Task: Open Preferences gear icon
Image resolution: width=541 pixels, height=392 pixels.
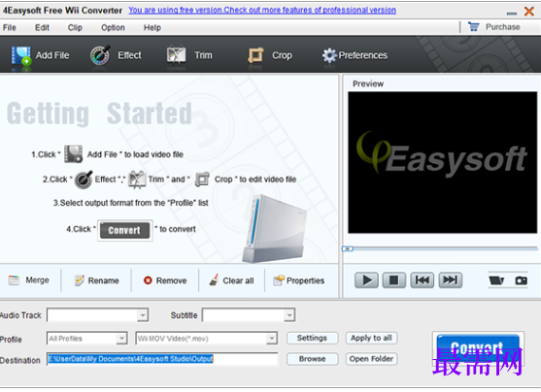Action: click(x=329, y=55)
